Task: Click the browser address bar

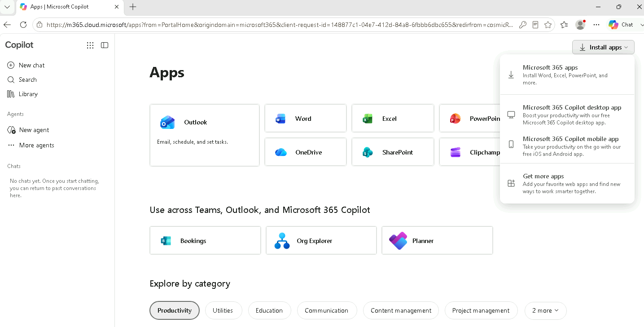Action: point(279,25)
